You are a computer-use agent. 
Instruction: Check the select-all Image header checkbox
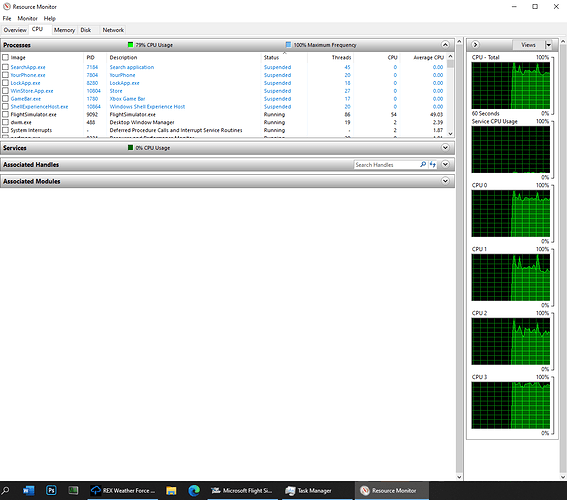[5, 57]
